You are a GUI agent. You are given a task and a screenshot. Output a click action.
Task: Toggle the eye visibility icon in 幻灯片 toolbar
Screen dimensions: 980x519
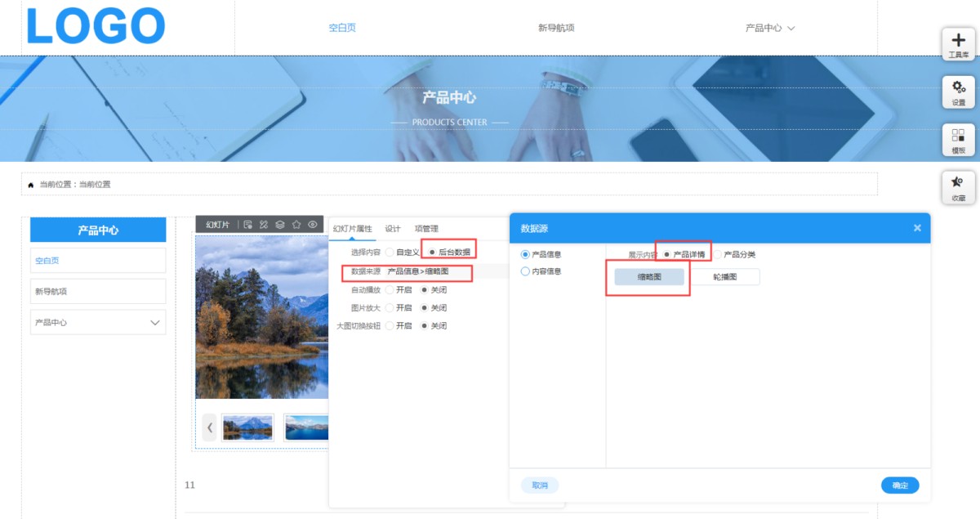pos(312,224)
